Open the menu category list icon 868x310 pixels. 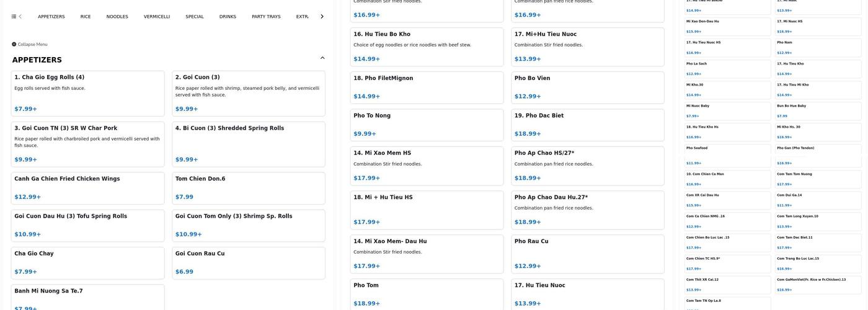14,17
